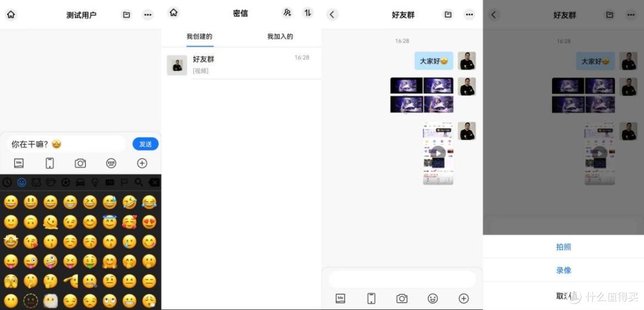Pick the upside-down face emoji
This screenshot has height=310, width=644.
coord(31,222)
